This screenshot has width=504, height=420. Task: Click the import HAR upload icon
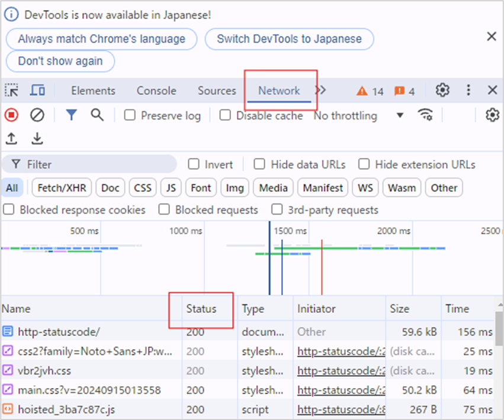coord(12,138)
